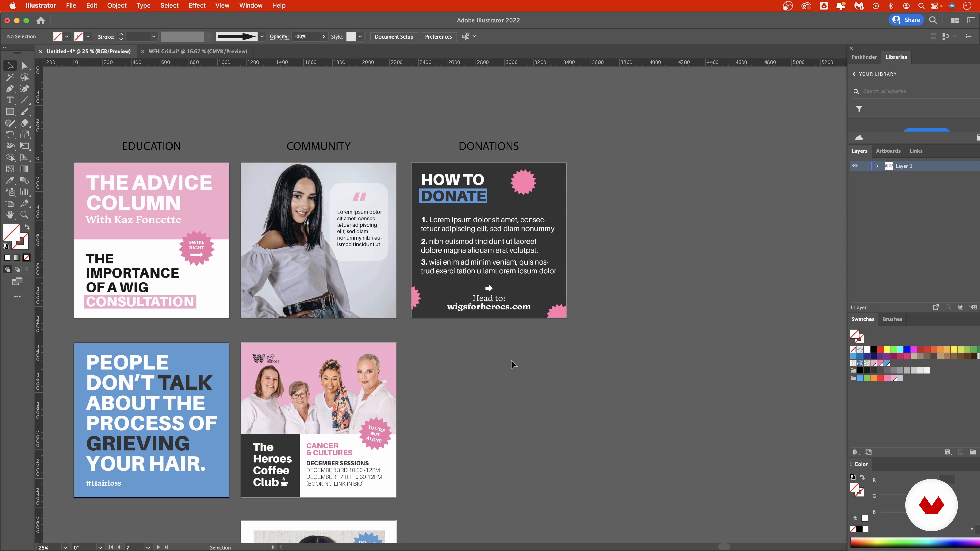The image size is (980, 551).
Task: Select the Gradient tool
Action: [25, 169]
